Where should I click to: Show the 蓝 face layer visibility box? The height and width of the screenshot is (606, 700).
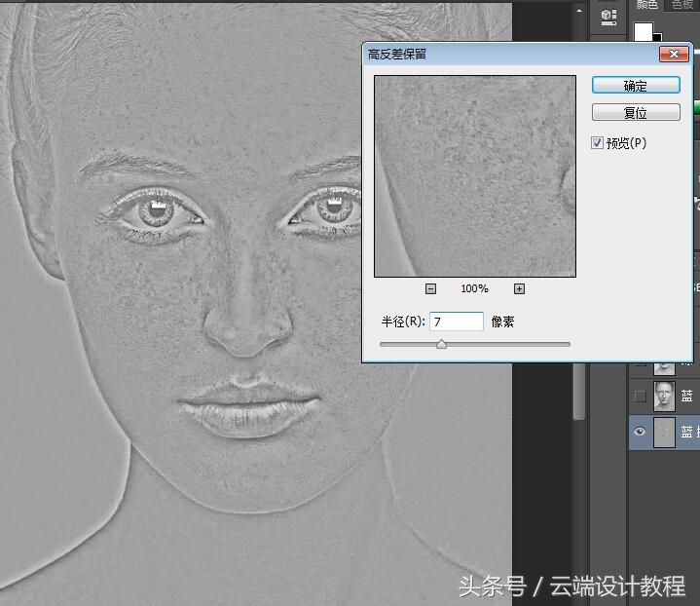[x=640, y=396]
